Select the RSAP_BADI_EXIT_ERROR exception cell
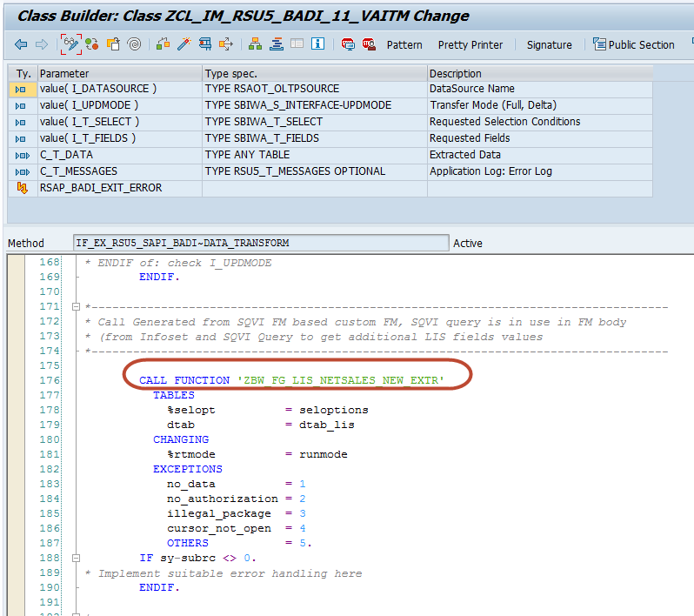Image resolution: width=694 pixels, height=616 pixels. [119, 188]
